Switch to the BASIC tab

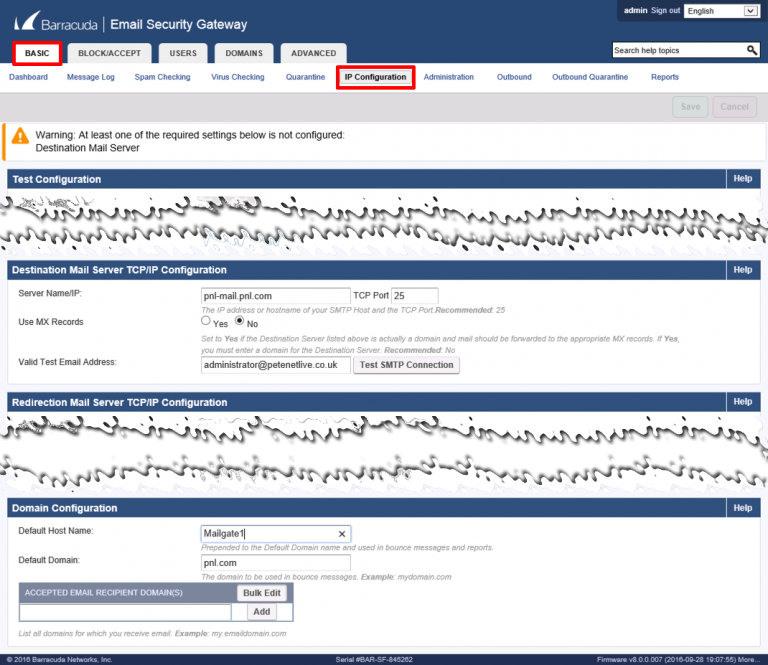pyautogui.click(x=37, y=53)
